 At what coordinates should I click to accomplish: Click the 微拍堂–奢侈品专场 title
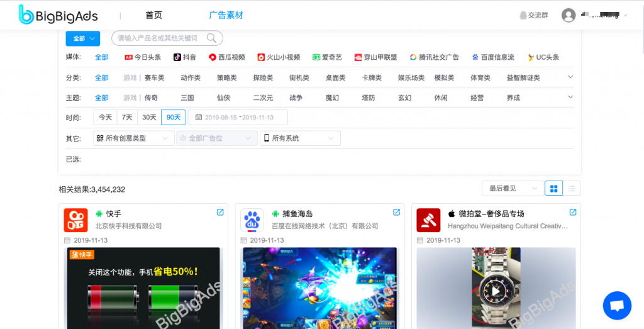click(491, 214)
